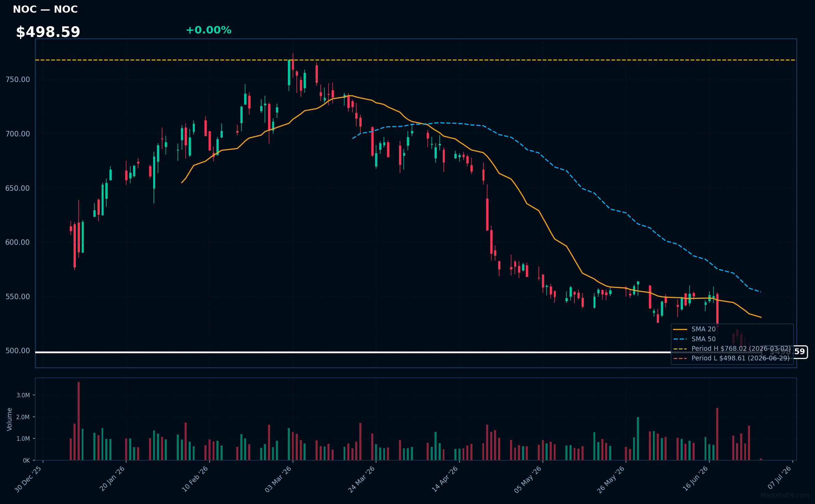This screenshot has width=815, height=504.
Task: Click the 24 Mar '26 date label
Action: point(362,479)
